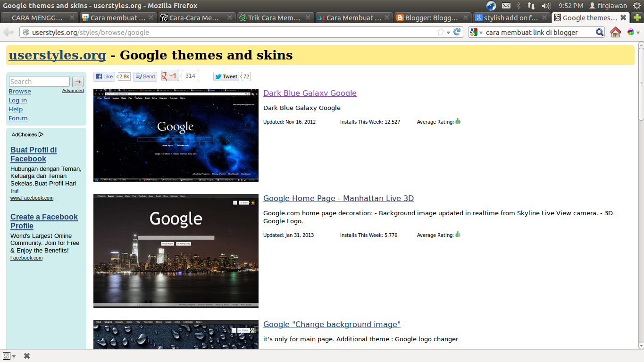
Task: Click the colorful circle toolbar icon
Action: click(630, 32)
